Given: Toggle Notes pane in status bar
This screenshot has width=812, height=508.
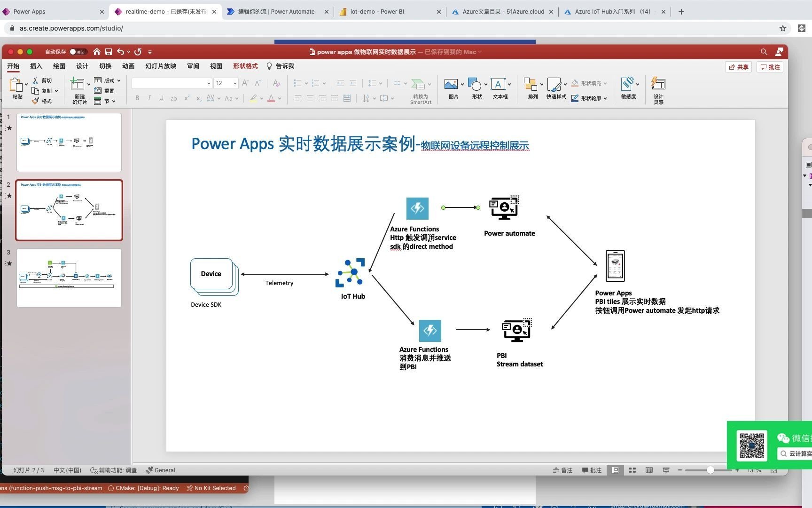Looking at the screenshot, I should (562, 470).
